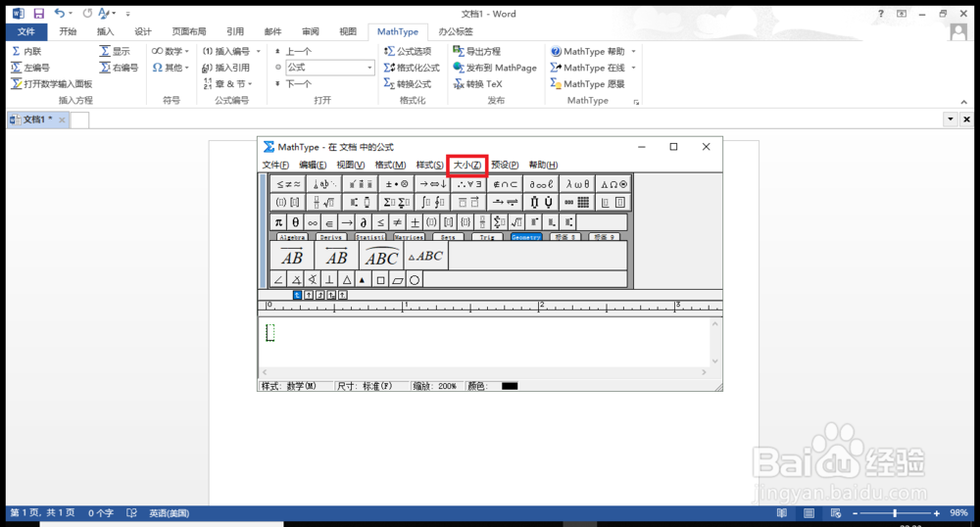Insert the arc ABC template
980x527 pixels.
point(381,256)
